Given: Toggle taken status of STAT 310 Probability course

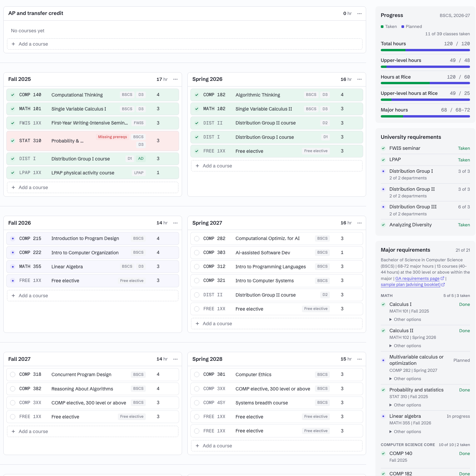Looking at the screenshot, I should point(13,141).
